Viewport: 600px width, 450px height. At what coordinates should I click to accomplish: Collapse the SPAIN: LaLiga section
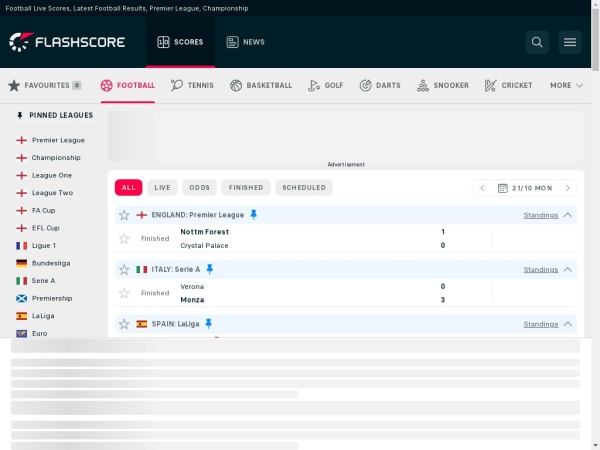tap(568, 324)
